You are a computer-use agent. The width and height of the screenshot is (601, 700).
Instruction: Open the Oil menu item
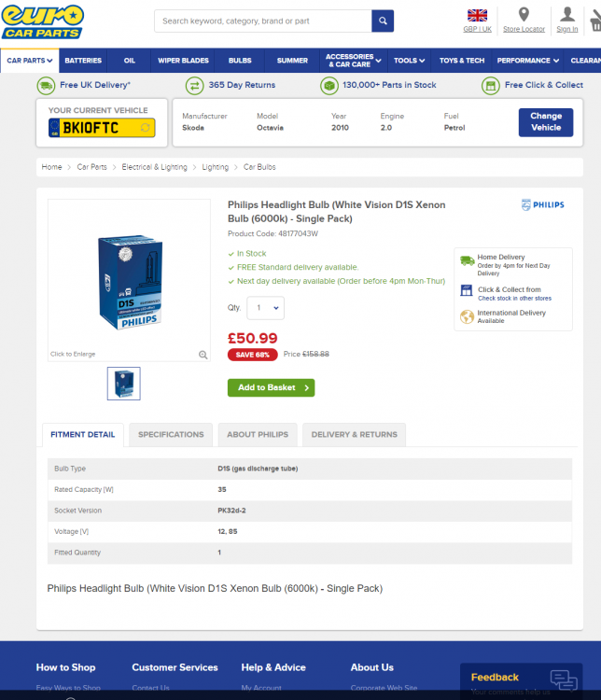point(130,61)
